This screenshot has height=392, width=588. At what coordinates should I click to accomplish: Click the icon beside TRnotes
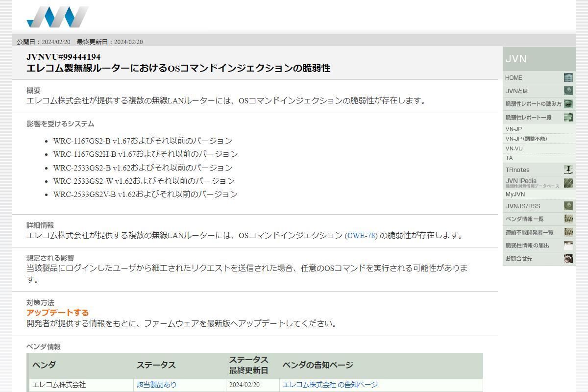(568, 170)
